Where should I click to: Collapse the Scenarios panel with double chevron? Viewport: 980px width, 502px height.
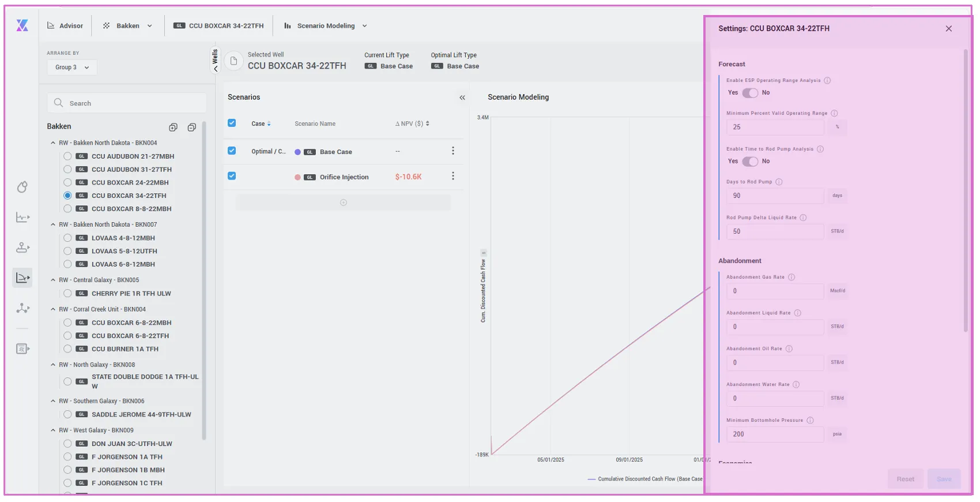click(x=462, y=98)
